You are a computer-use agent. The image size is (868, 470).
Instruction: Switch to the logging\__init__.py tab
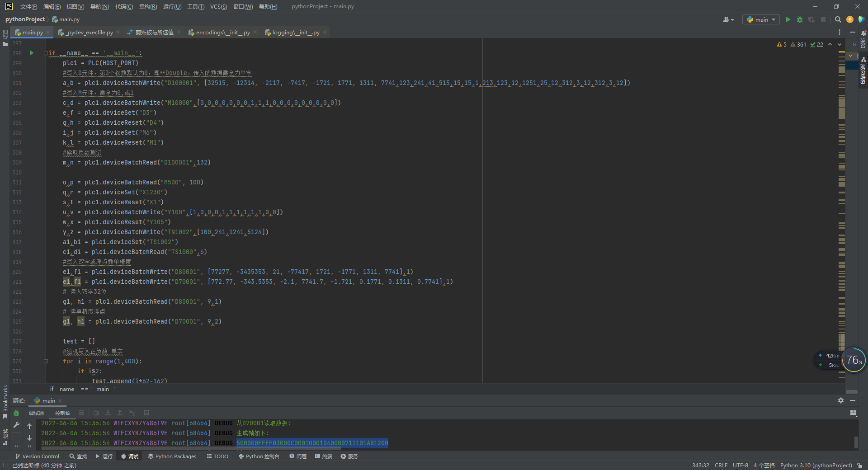(296, 33)
